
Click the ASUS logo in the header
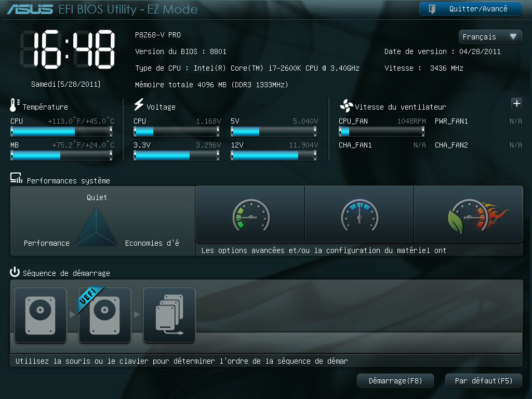[x=29, y=9]
